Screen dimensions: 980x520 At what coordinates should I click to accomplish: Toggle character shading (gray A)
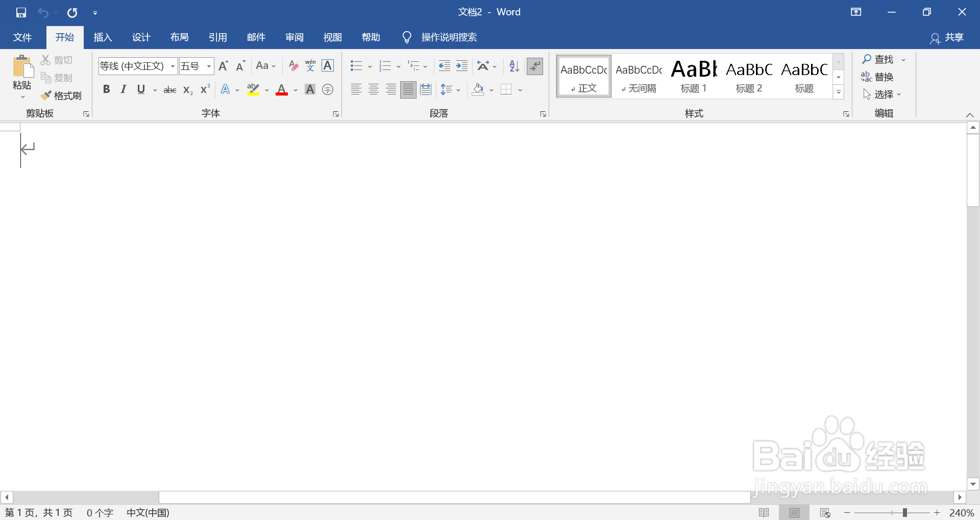pos(310,90)
